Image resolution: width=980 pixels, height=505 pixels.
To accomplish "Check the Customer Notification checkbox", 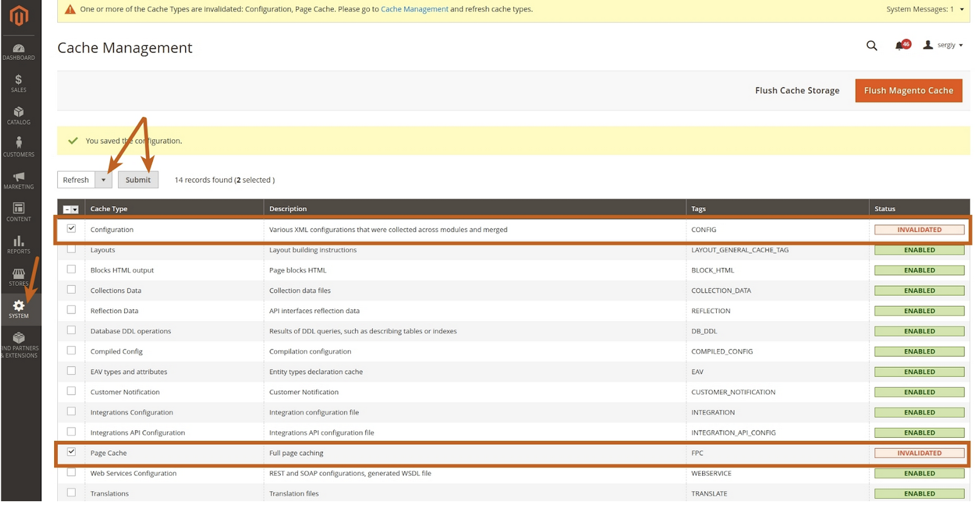I will [x=71, y=391].
